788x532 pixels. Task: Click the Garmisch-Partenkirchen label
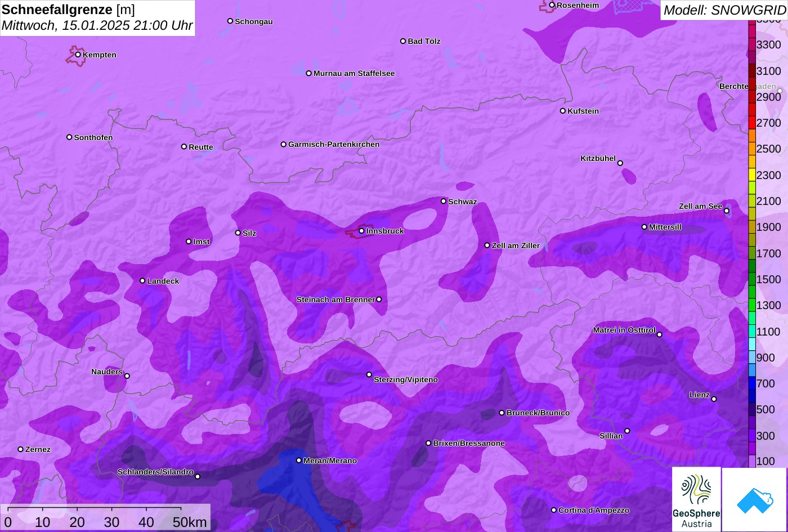(334, 144)
